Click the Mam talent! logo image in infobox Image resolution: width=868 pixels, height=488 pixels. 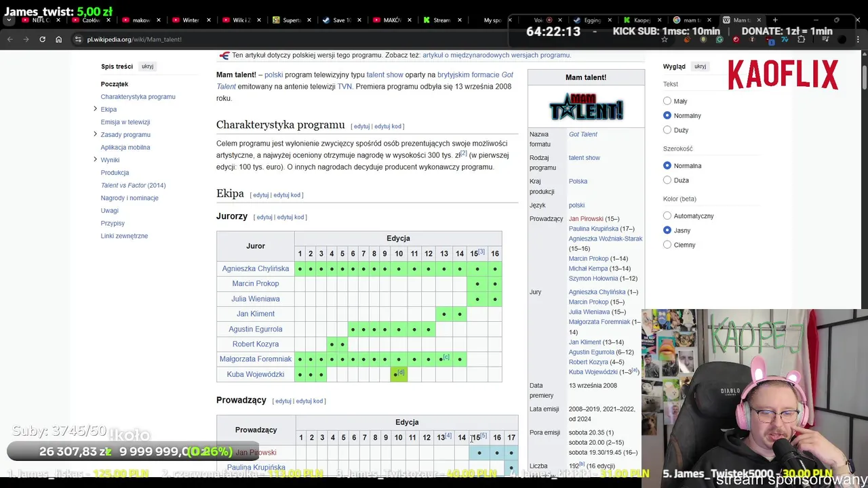[586, 107]
